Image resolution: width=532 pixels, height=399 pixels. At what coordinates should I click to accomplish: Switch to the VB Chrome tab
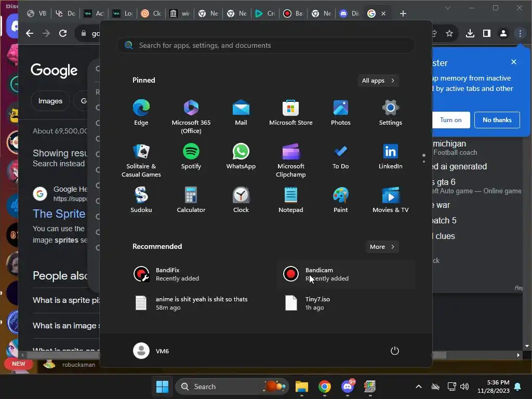click(x=37, y=14)
